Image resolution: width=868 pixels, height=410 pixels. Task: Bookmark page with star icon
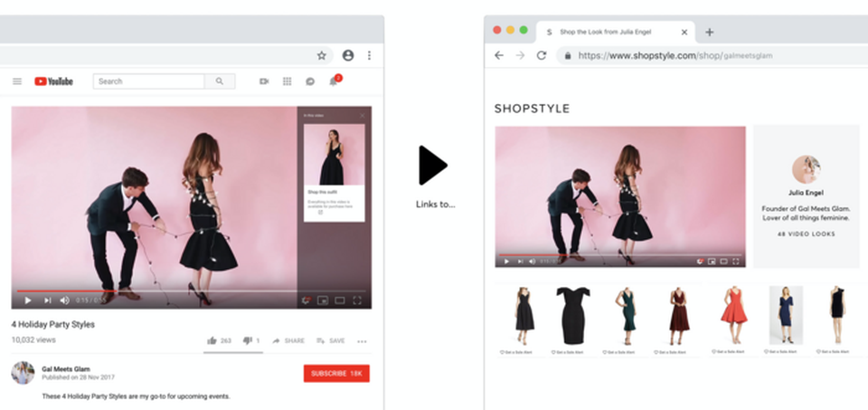coord(322,55)
